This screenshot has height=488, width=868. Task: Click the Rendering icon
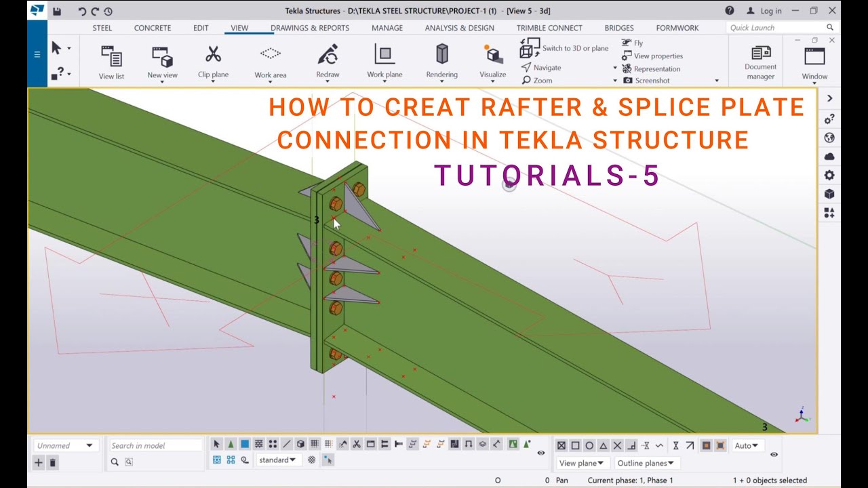[x=442, y=54]
